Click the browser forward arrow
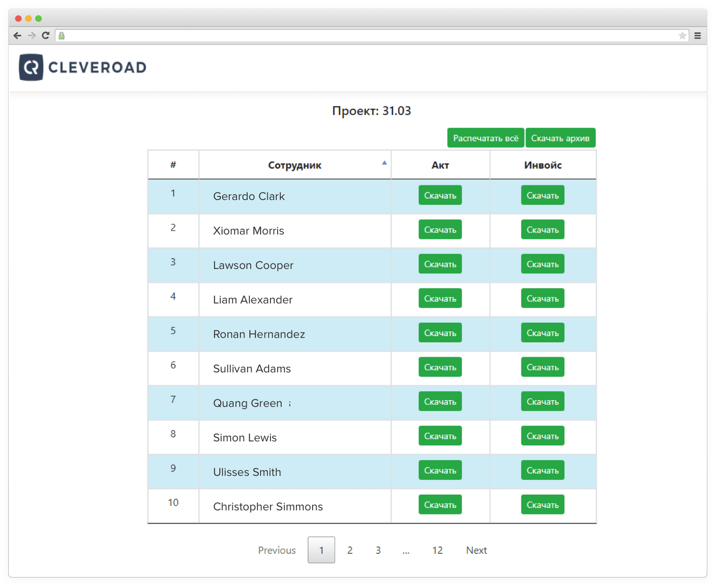The height and width of the screenshot is (588, 717). click(32, 35)
